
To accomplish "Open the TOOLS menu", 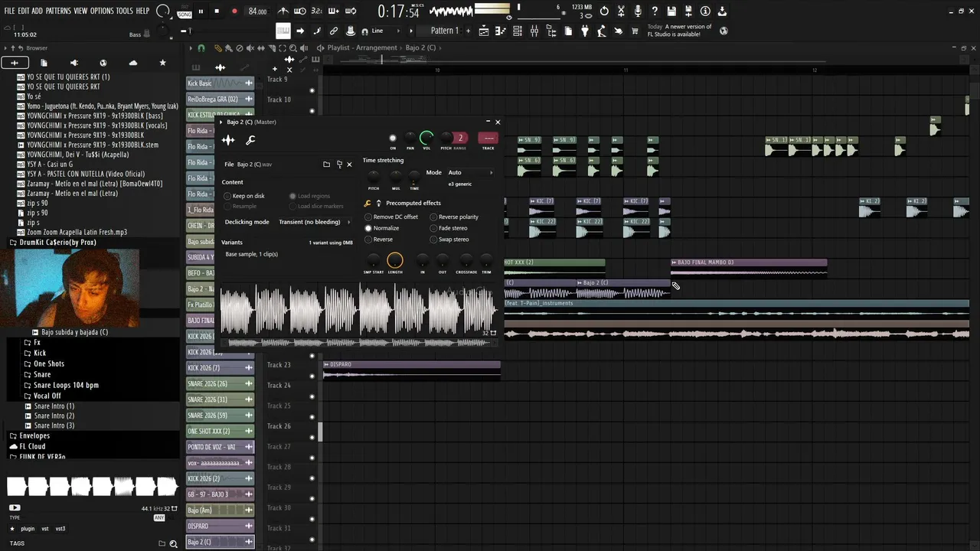I will pyautogui.click(x=124, y=11).
